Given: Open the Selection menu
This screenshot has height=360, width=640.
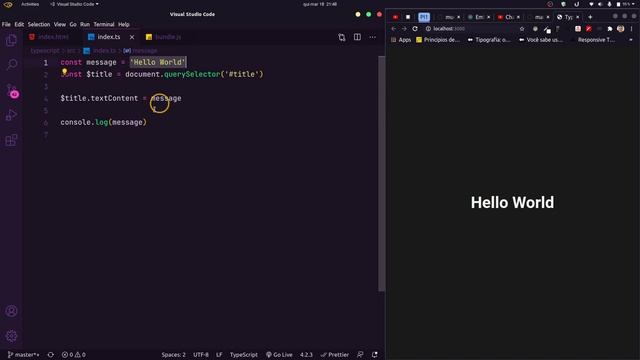Looking at the screenshot, I should coord(39,24).
